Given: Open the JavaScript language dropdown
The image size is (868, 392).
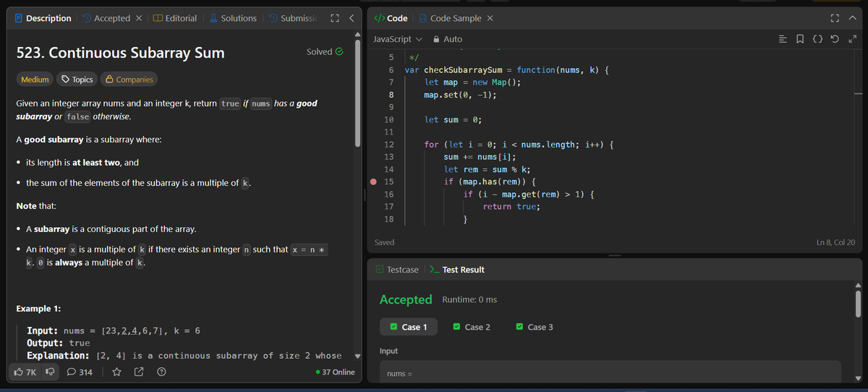Looking at the screenshot, I should 397,39.
